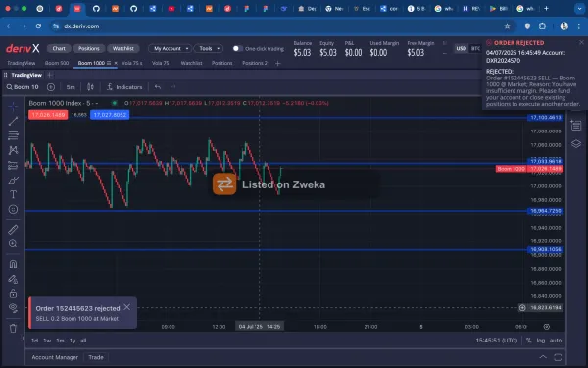The width and height of the screenshot is (588, 368).
Task: Open symbol search showing Boom 10
Action: [x=23, y=87]
